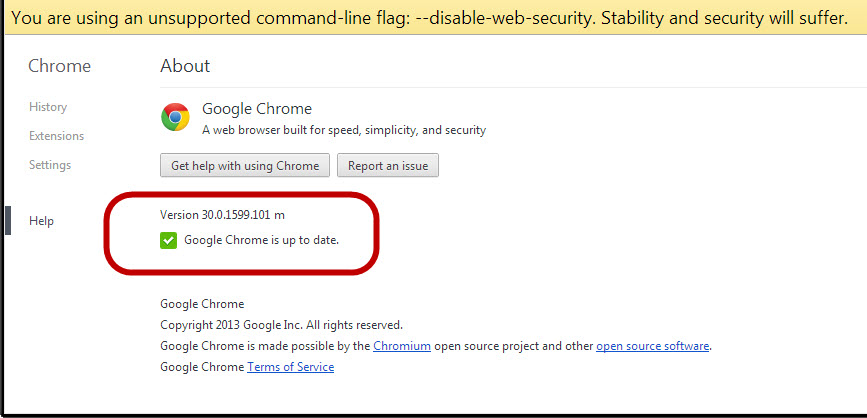
Task: Follow the open source software link
Action: [x=652, y=346]
